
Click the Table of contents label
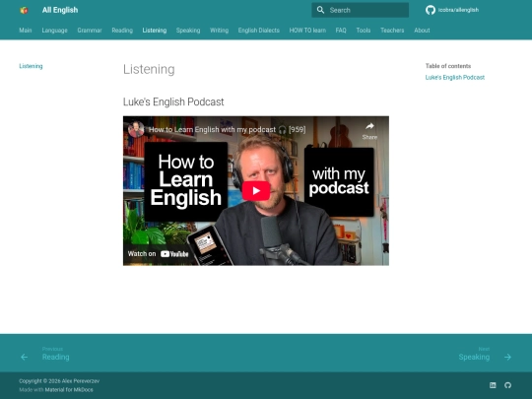pos(448,66)
